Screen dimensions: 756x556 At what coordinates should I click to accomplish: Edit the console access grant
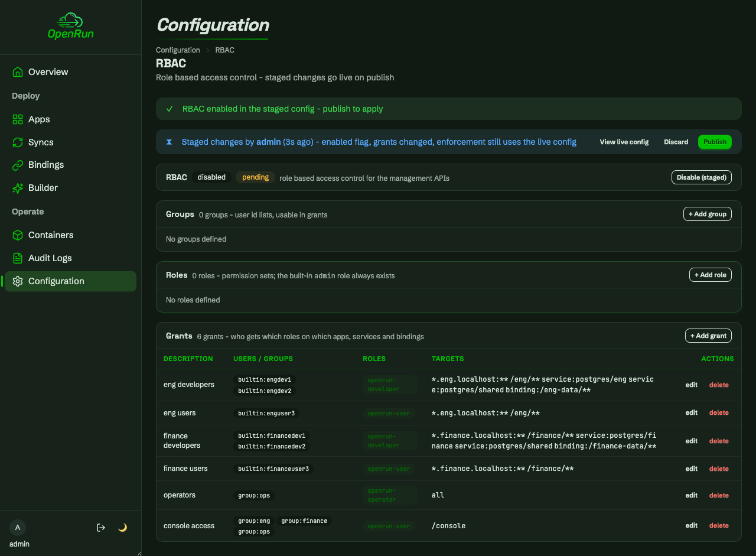(x=692, y=525)
